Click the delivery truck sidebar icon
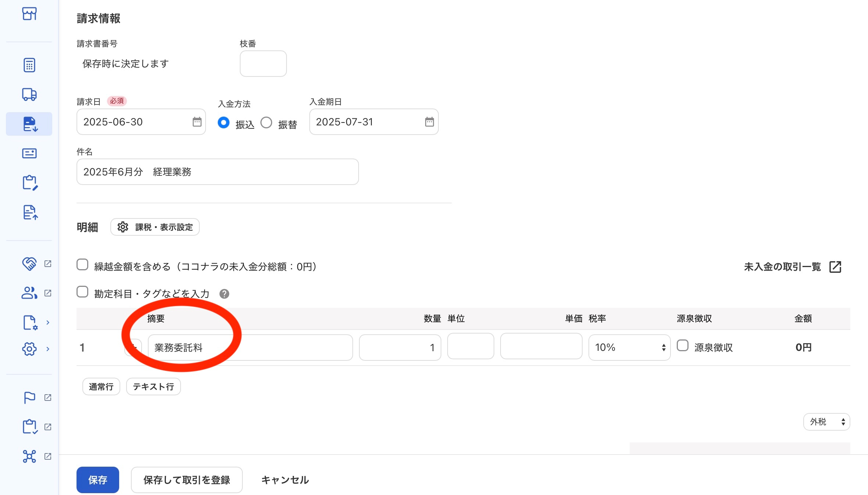 [29, 95]
